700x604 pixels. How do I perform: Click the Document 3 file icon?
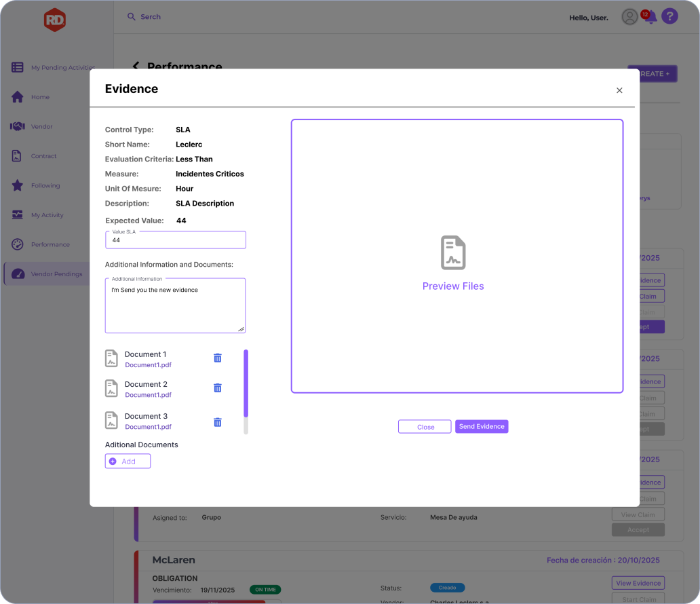[x=111, y=420]
